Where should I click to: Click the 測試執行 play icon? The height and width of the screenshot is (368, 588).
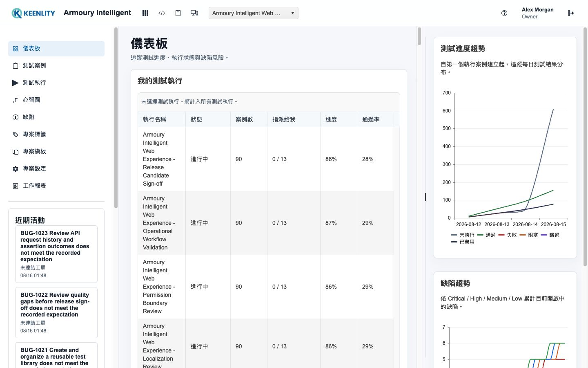click(x=16, y=83)
